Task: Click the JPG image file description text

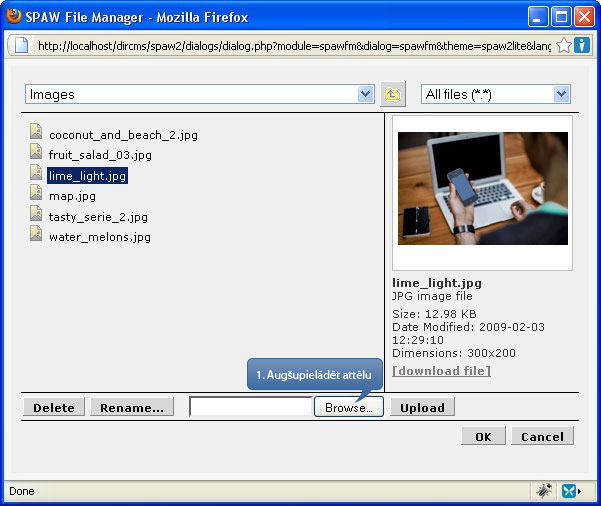Action: point(432,296)
